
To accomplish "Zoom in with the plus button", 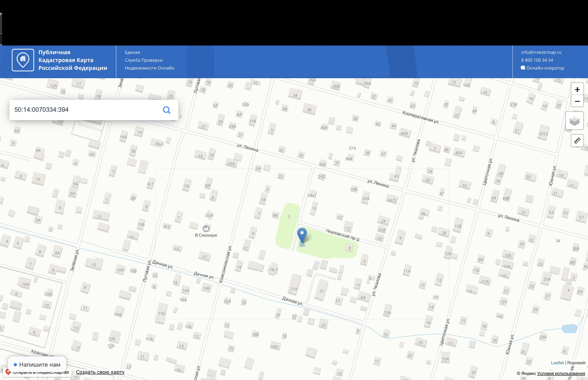I will tap(577, 89).
